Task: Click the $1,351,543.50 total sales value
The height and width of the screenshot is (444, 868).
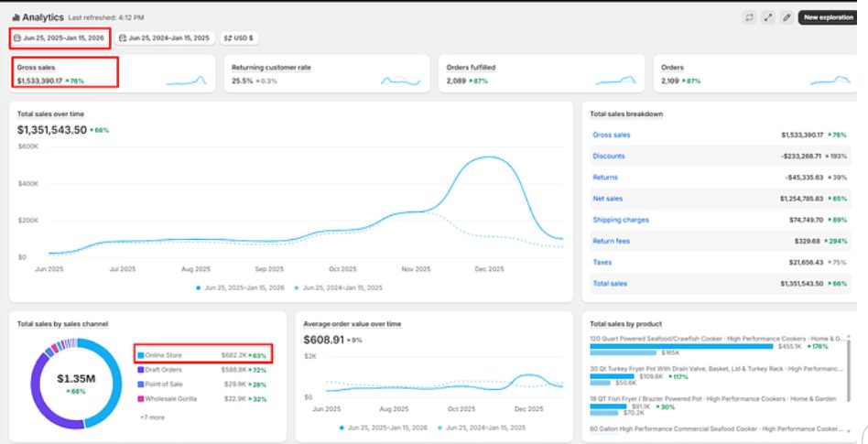Action: (52, 130)
